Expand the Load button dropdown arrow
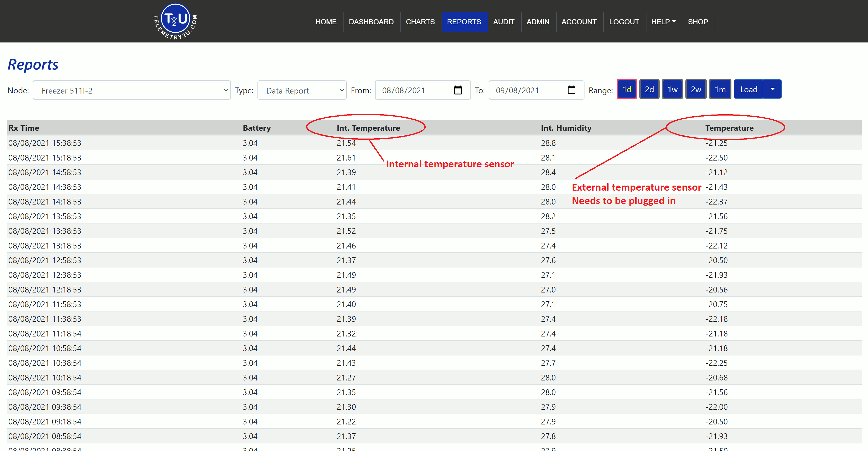This screenshot has height=451, width=868. point(772,89)
